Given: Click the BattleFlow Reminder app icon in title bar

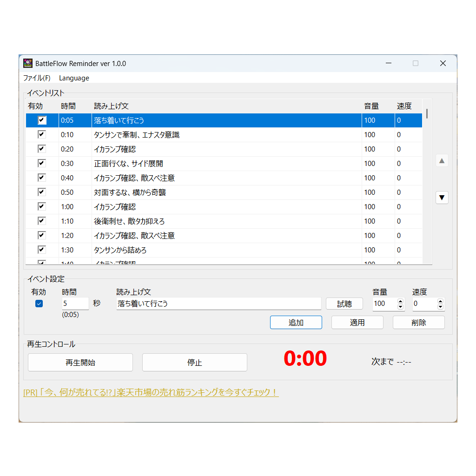Looking at the screenshot, I should 28,63.
